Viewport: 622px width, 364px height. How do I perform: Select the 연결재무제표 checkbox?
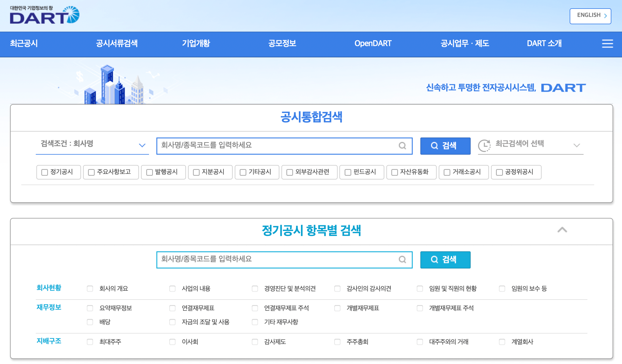[172, 308]
